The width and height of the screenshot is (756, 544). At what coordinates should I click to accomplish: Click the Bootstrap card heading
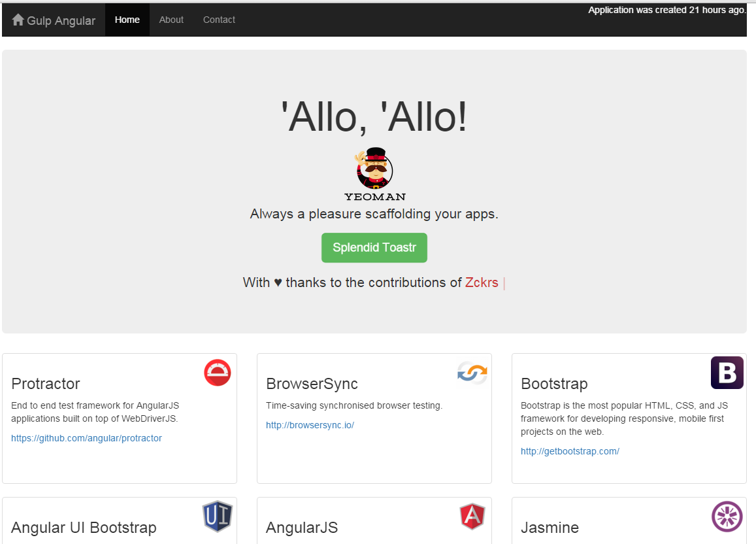[554, 384]
